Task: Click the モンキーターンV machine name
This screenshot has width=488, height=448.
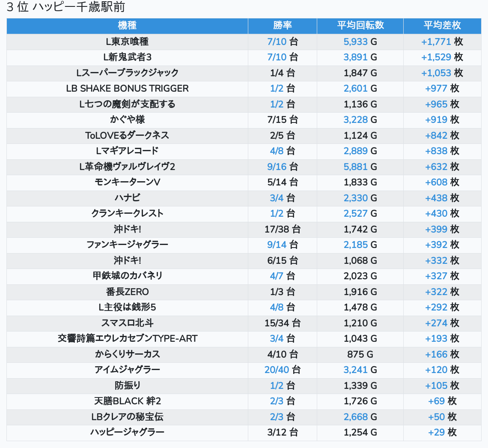Action: click(127, 182)
